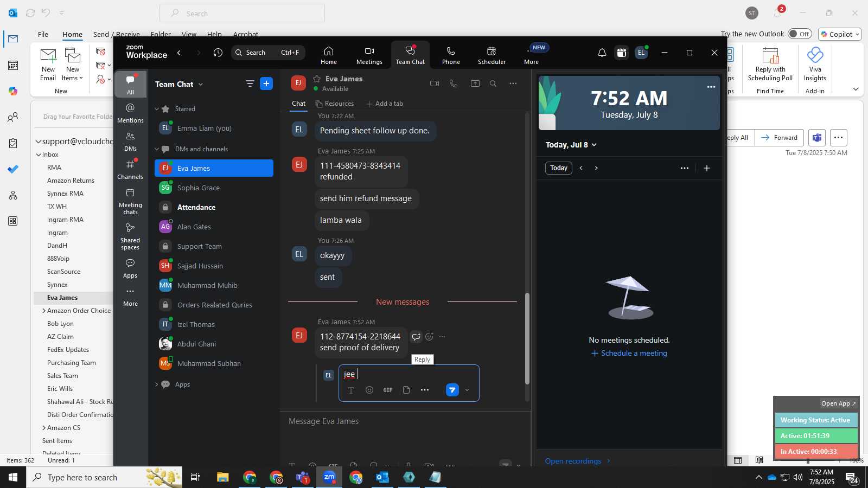Image resolution: width=868 pixels, height=488 pixels.
Task: Click chat message scrollbar
Action: 527,338
